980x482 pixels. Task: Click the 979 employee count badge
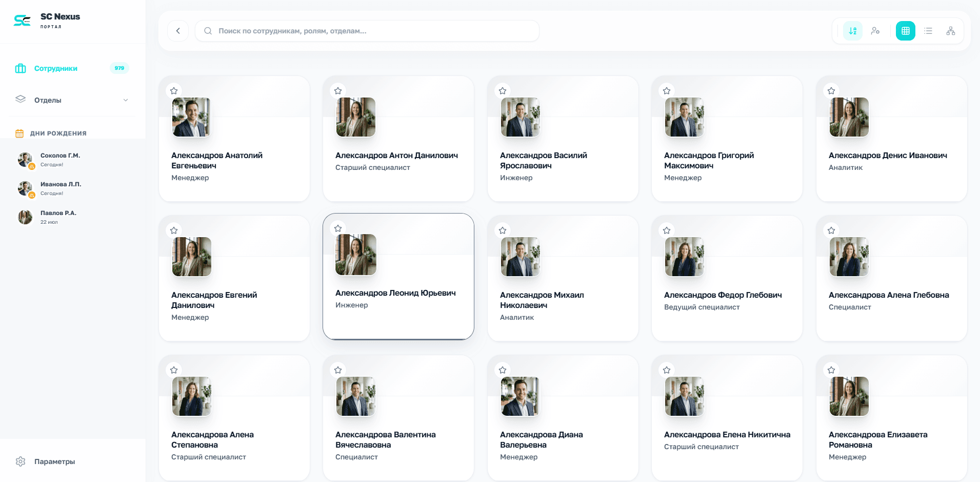119,68
